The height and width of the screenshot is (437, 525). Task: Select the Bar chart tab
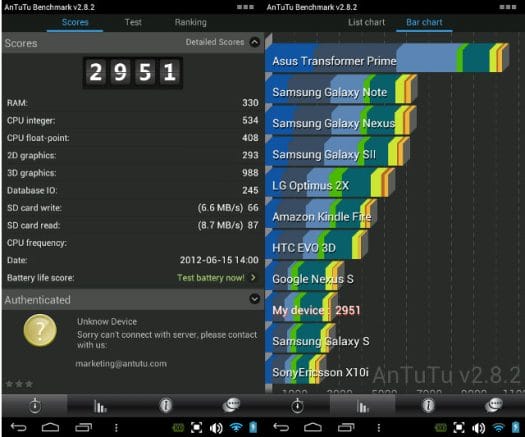pos(424,22)
